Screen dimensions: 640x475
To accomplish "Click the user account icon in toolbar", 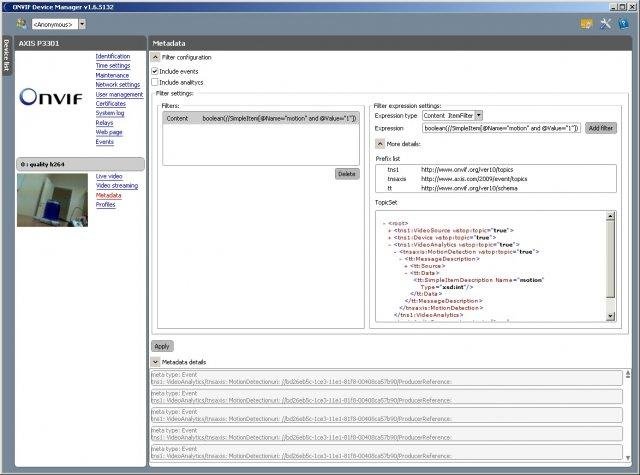I will pyautogui.click(x=22, y=22).
